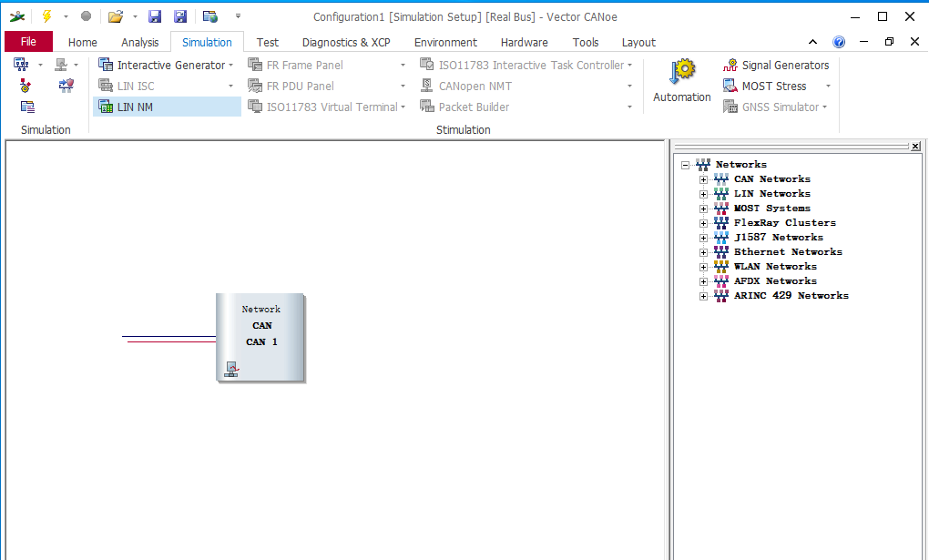929x560 pixels.
Task: Open the File menu
Action: (28, 42)
